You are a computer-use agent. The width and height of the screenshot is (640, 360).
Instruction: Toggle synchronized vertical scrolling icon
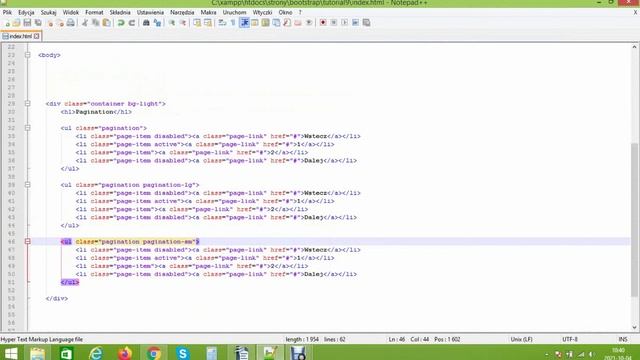[197, 23]
